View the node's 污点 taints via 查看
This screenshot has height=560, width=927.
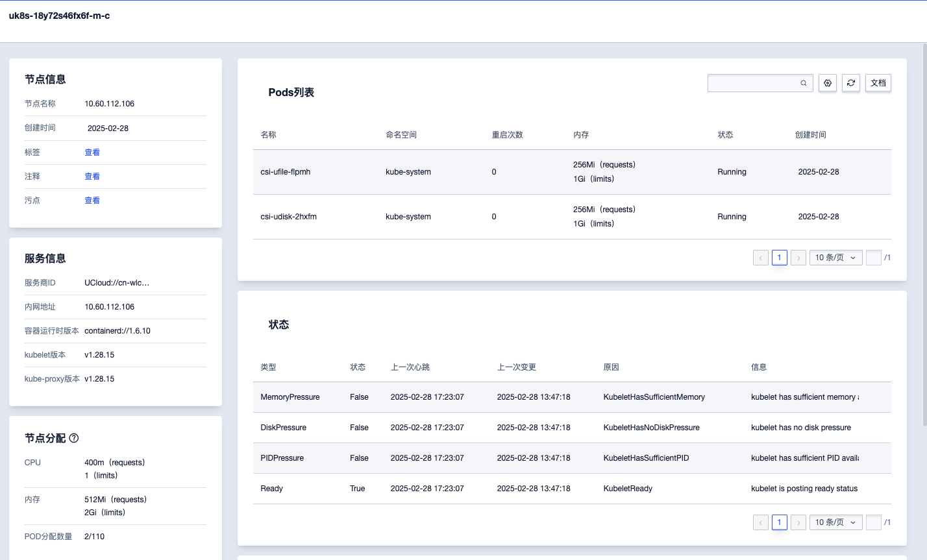[x=92, y=200]
